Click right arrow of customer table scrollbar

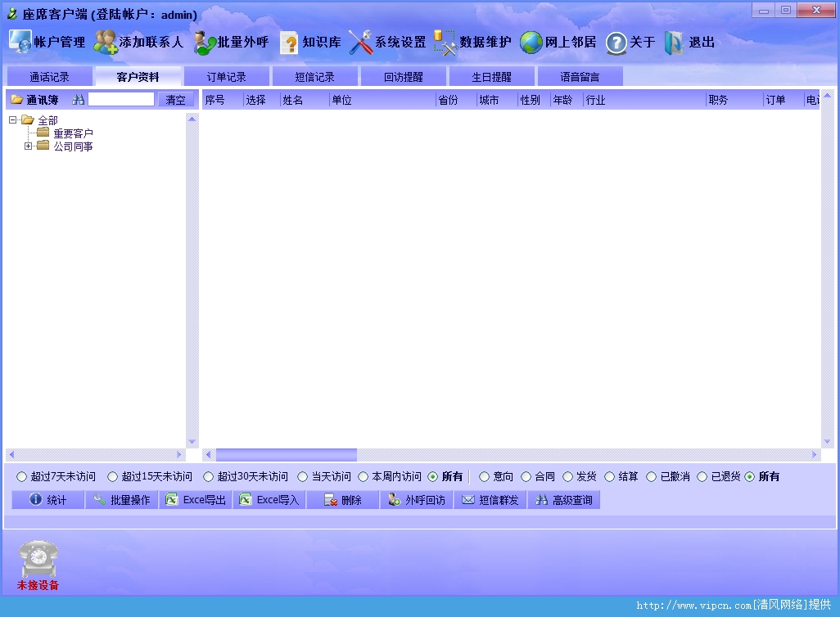(815, 455)
